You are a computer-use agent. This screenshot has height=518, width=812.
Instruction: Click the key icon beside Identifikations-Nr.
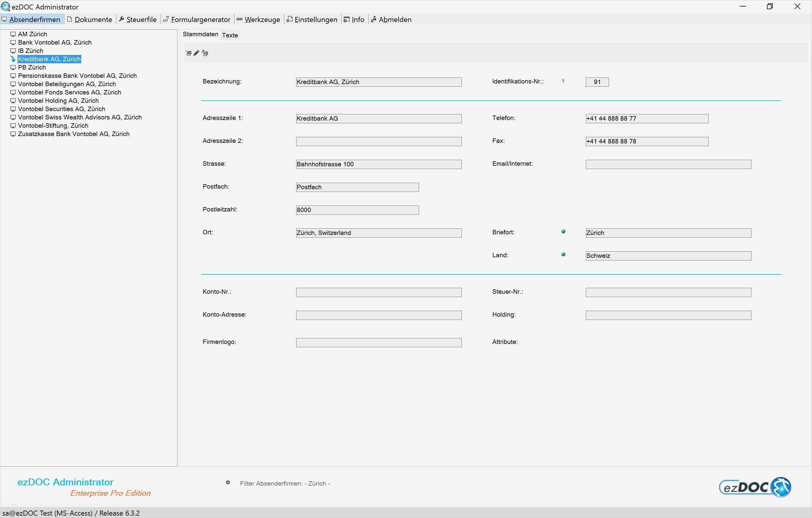563,81
